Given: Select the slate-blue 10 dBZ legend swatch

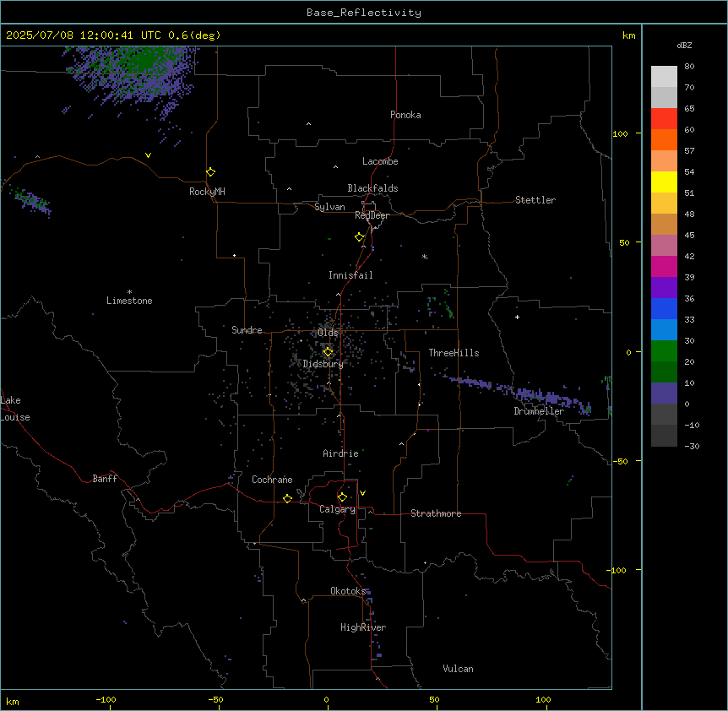Looking at the screenshot, I should tap(664, 393).
